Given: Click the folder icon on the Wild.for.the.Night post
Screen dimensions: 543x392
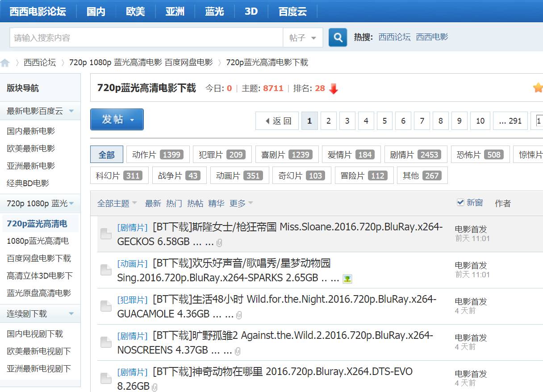Looking at the screenshot, I should (106, 306).
